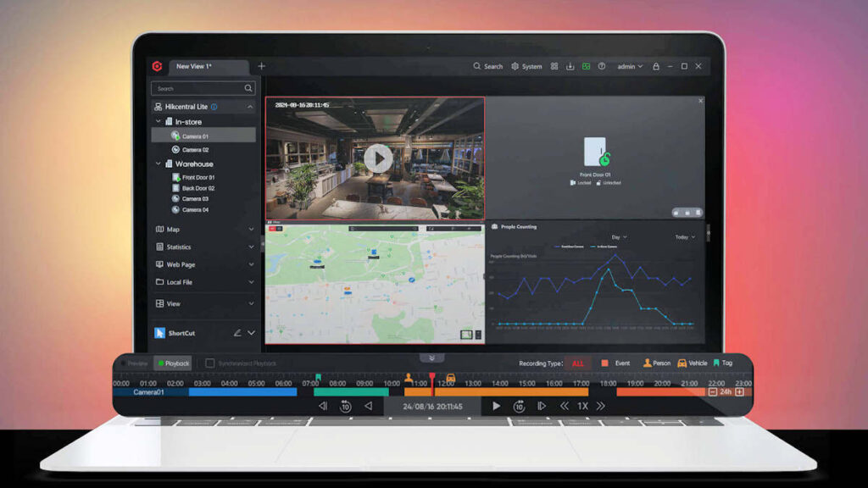Open the Day dropdown in People Counting
868x488 pixels.
[619, 237]
